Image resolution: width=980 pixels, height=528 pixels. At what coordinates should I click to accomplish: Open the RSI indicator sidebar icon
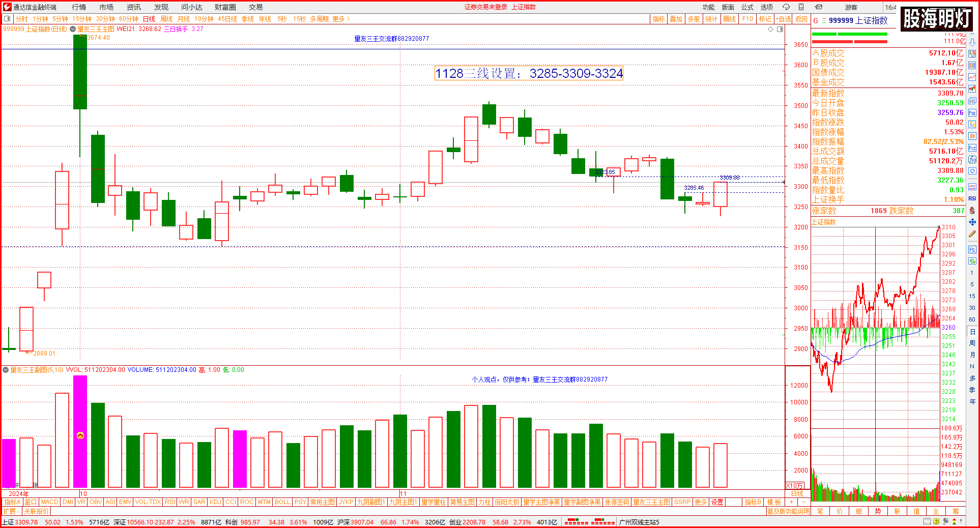tap(972, 198)
